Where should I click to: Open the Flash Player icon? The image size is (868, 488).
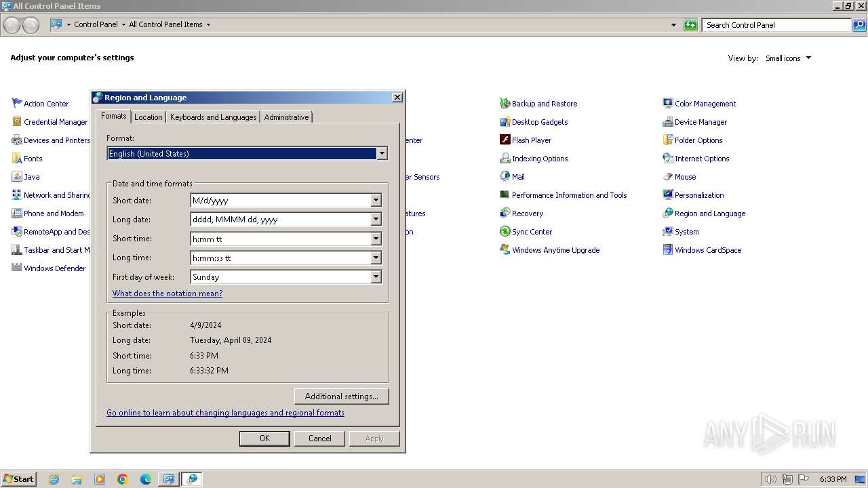(505, 140)
